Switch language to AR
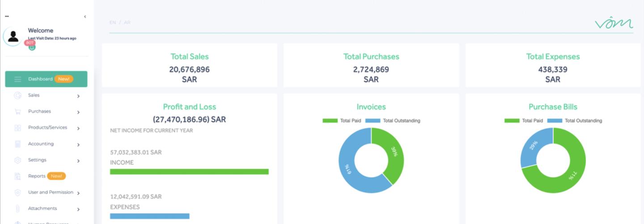This screenshot has height=224, width=644. (127, 22)
